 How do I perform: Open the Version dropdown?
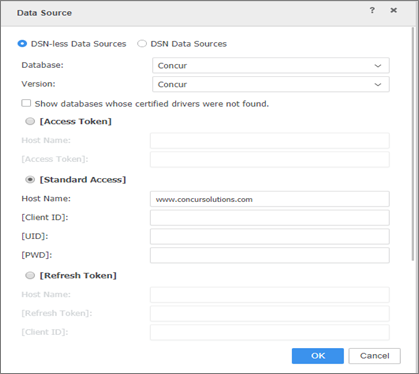click(x=271, y=84)
